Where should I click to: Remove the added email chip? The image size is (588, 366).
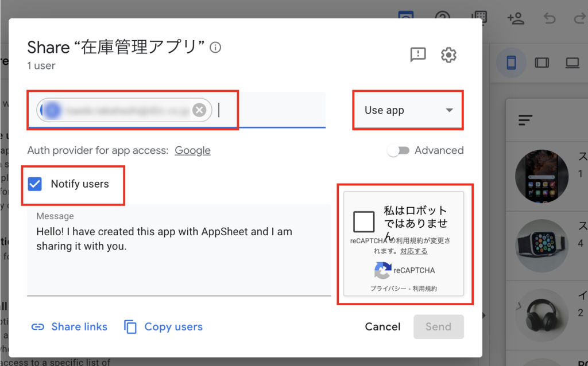pyautogui.click(x=199, y=110)
